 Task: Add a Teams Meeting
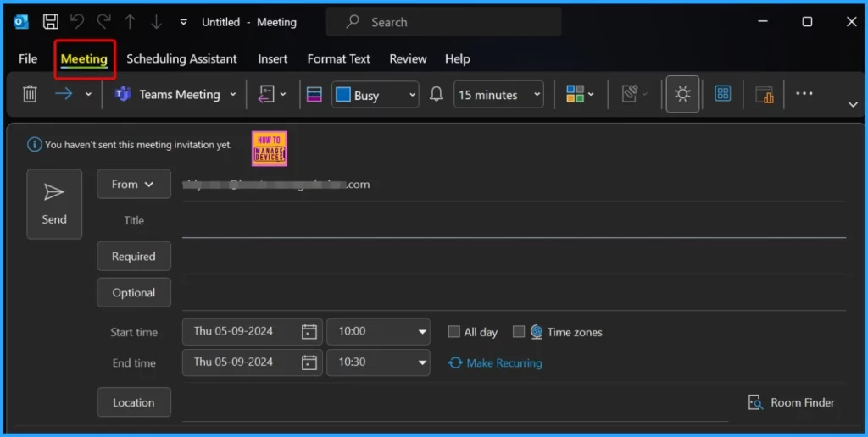tap(167, 95)
